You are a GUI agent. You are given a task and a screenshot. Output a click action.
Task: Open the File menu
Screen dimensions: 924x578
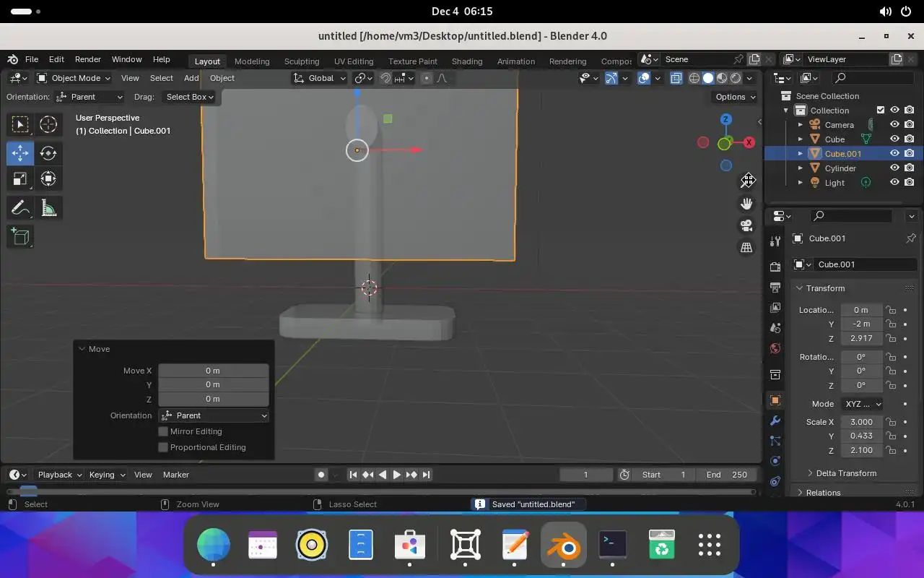tap(32, 59)
